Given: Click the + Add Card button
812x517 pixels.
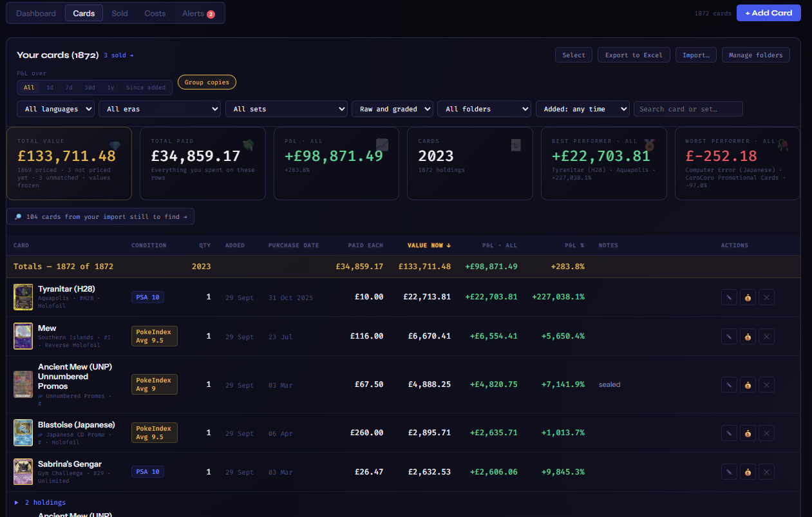Looking at the screenshot, I should (x=769, y=13).
